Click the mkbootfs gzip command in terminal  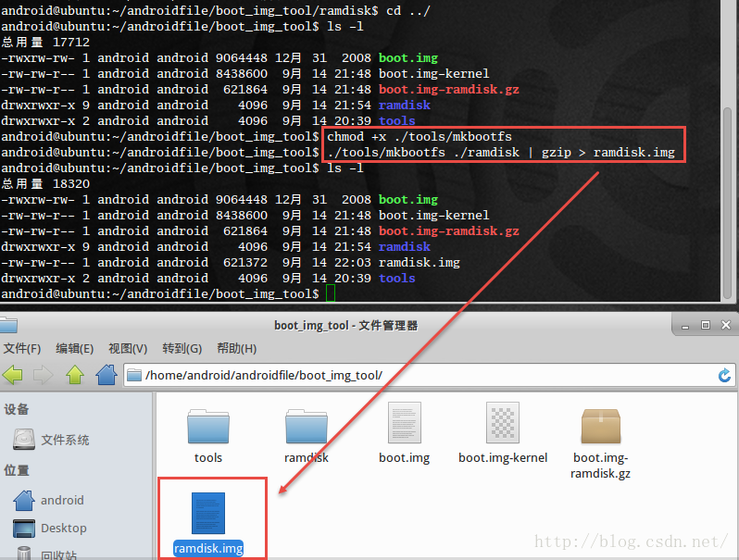pos(501,153)
